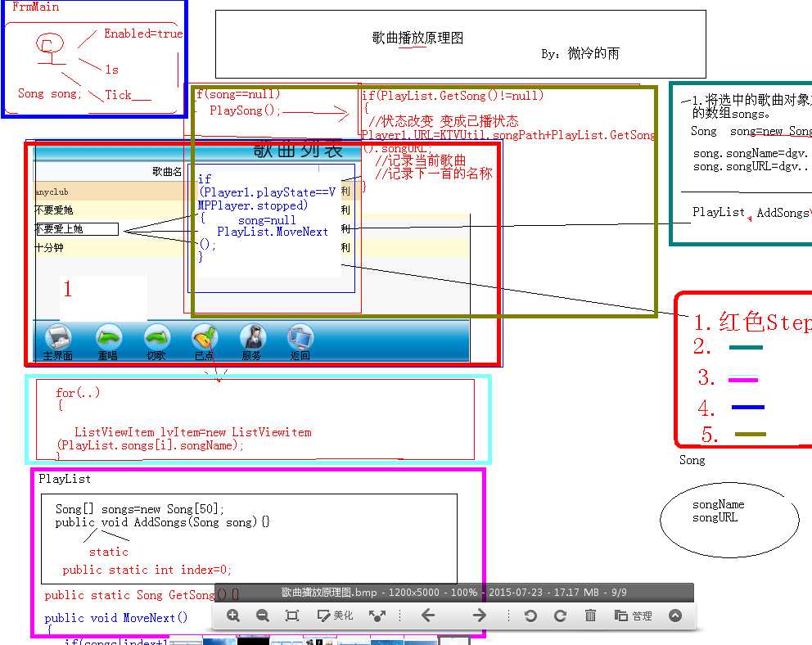Click the //记录下一首的名称 comment
This screenshot has width=812, height=645.
(x=434, y=173)
